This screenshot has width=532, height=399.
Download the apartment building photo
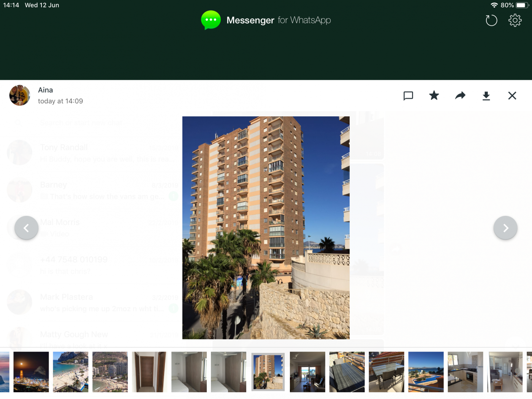486,96
